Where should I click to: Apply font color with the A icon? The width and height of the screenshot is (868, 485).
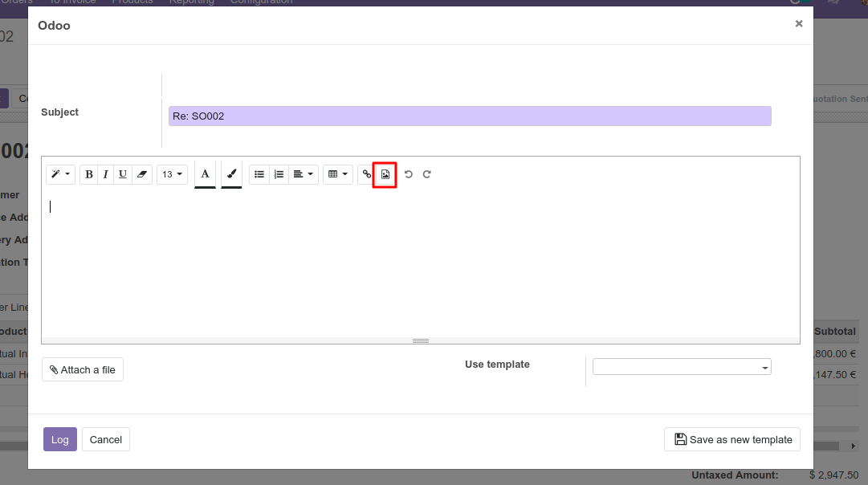point(205,174)
